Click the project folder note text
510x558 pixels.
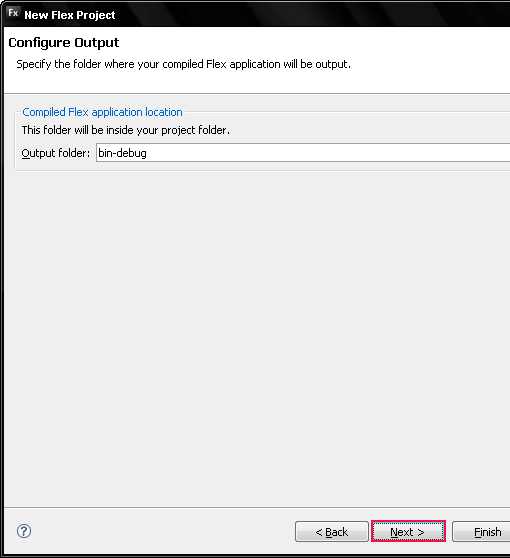[x=126, y=130]
